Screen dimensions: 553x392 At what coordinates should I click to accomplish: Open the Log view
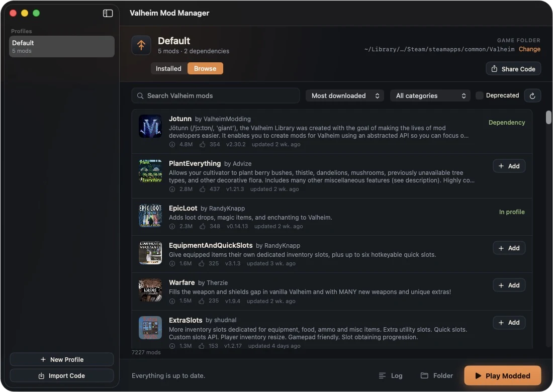pyautogui.click(x=391, y=376)
